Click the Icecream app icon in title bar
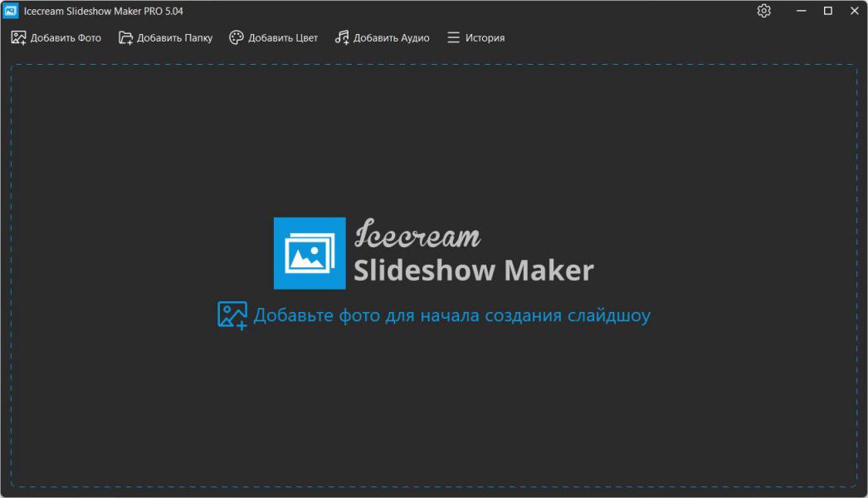 [11, 11]
